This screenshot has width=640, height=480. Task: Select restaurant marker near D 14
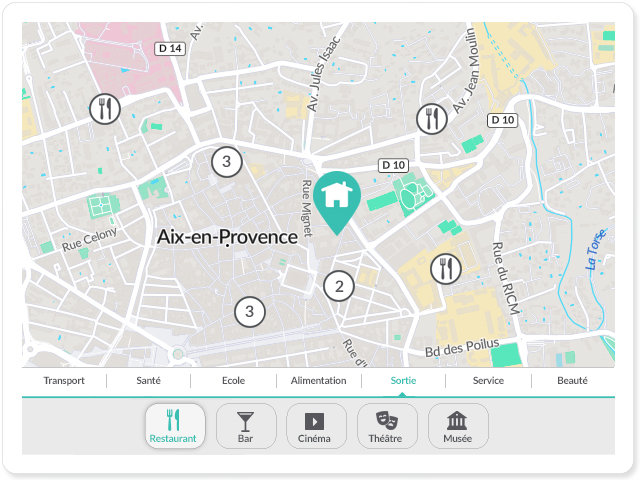[105, 109]
